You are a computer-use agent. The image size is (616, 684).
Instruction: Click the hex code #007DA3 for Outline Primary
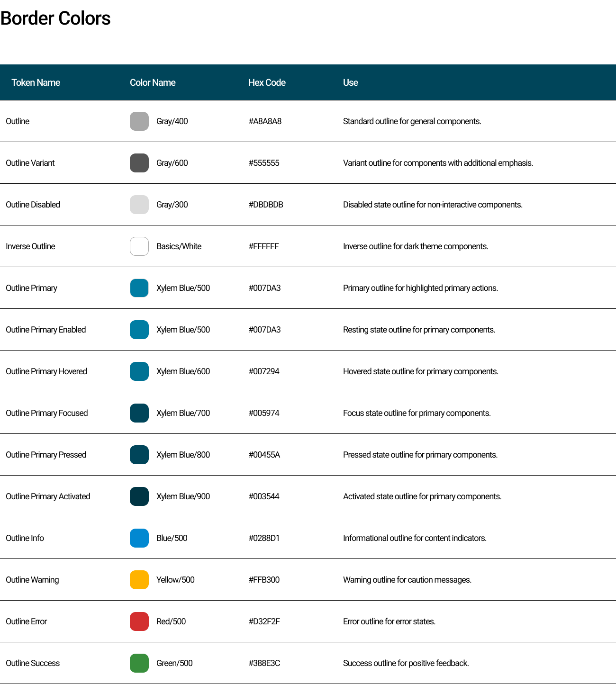pyautogui.click(x=265, y=288)
